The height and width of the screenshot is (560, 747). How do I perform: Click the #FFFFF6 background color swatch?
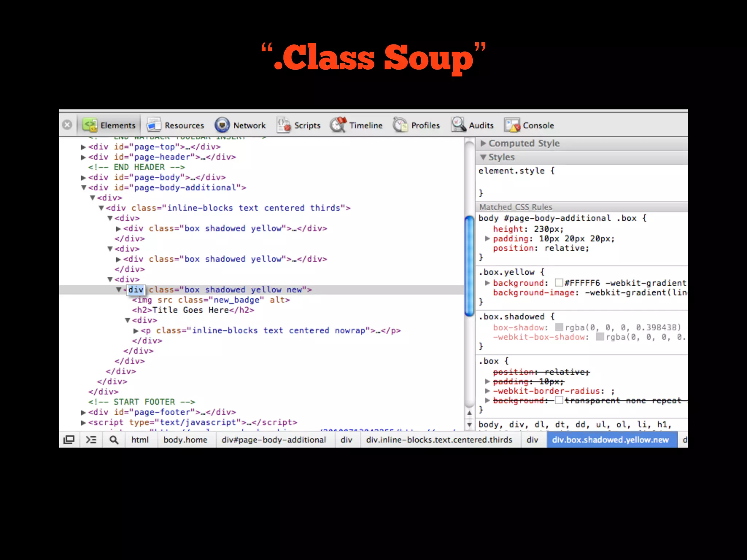tap(559, 283)
